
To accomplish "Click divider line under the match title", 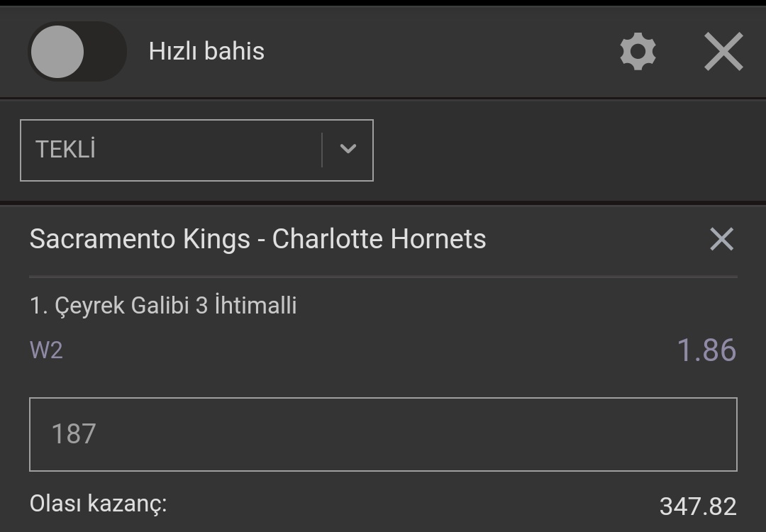I will [384, 277].
